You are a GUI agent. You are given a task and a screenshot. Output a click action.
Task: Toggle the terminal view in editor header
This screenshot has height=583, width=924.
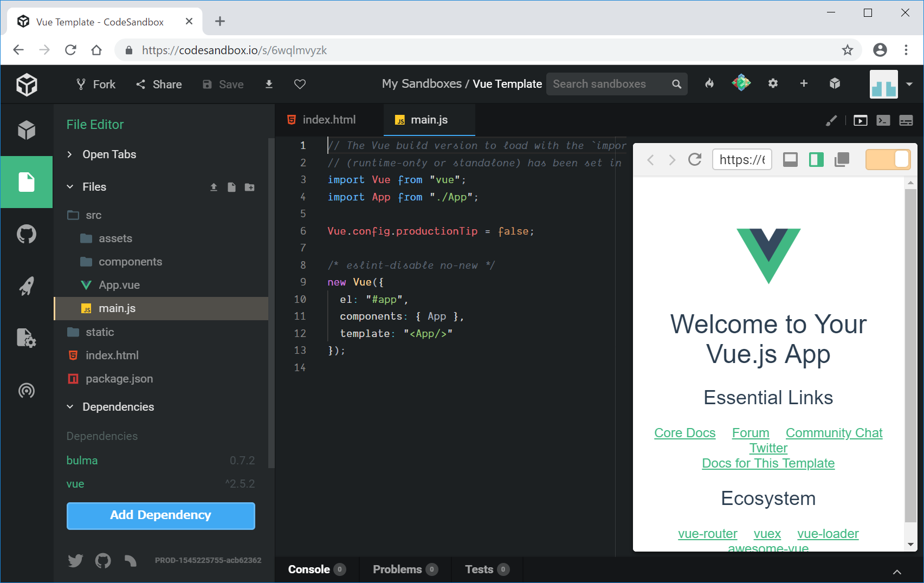(883, 120)
